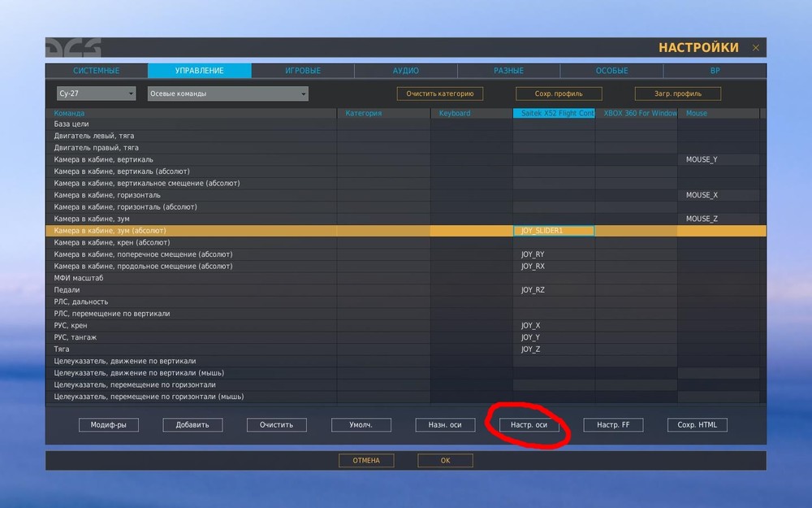Click the JOY_Z assignment cell
Image resolution: width=812 pixels, height=508 pixels.
coord(554,350)
